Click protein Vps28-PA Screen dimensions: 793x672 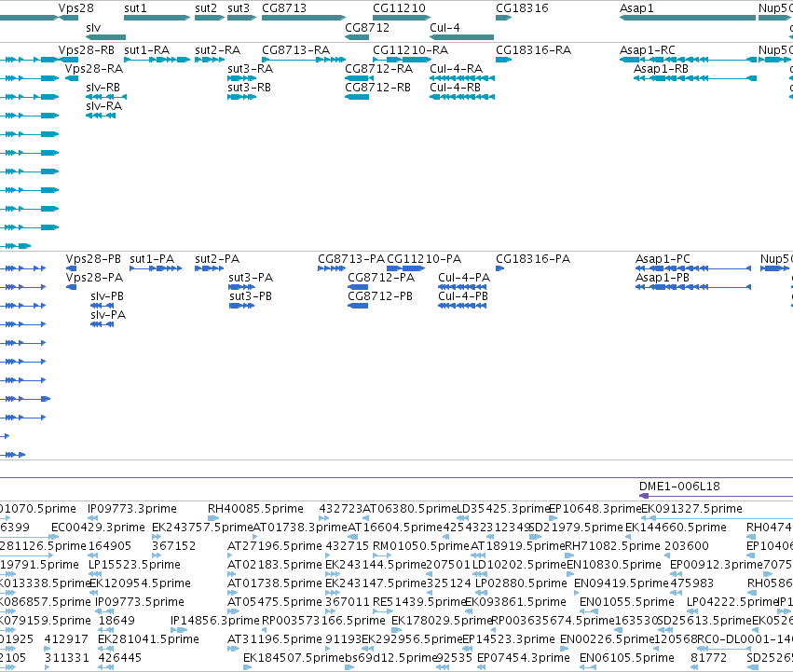(x=94, y=278)
